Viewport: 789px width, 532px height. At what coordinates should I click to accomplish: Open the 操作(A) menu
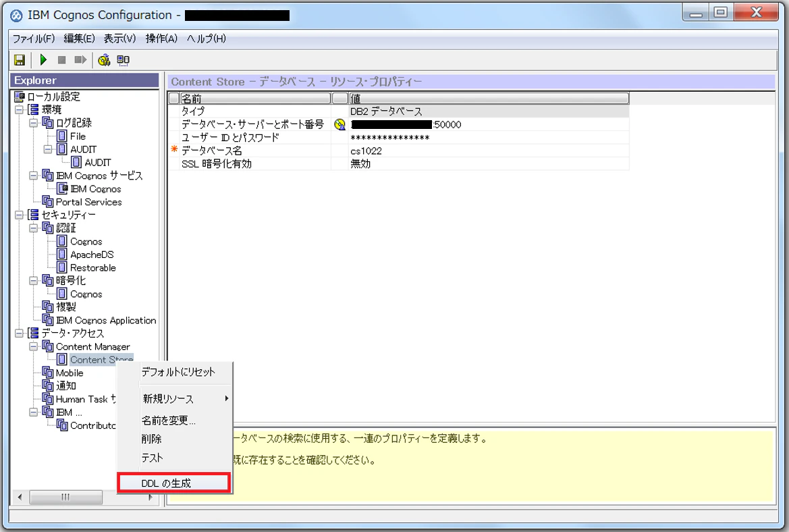161,38
